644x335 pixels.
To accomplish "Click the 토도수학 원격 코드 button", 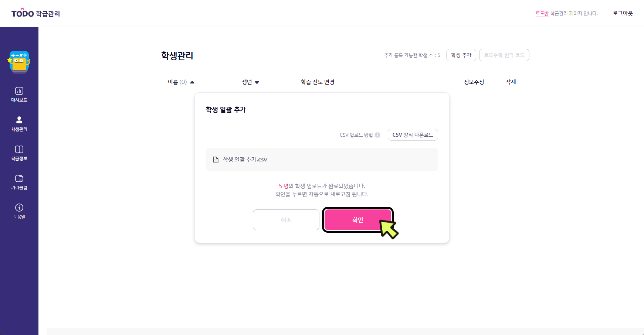I will (x=504, y=55).
